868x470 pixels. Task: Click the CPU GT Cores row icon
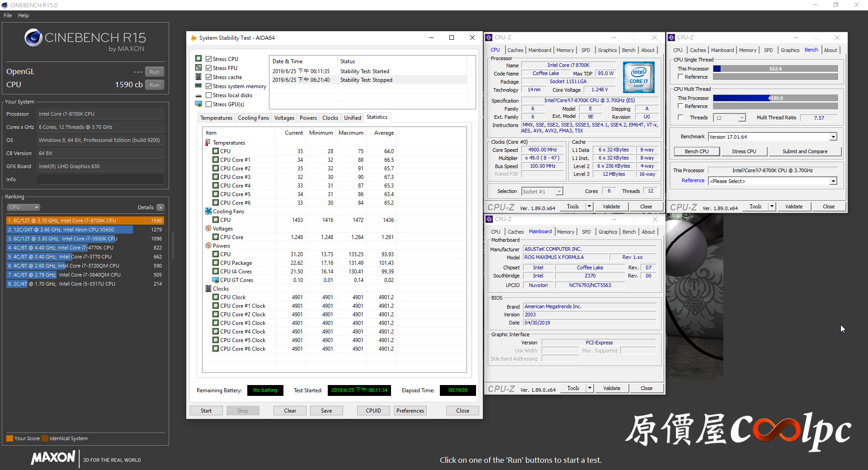pos(216,280)
